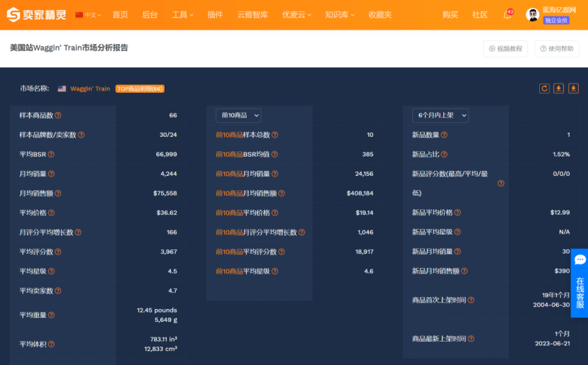Open the 6个月内上架 dropdown selector
Viewport: 588px width, 365px height.
pyautogui.click(x=440, y=116)
